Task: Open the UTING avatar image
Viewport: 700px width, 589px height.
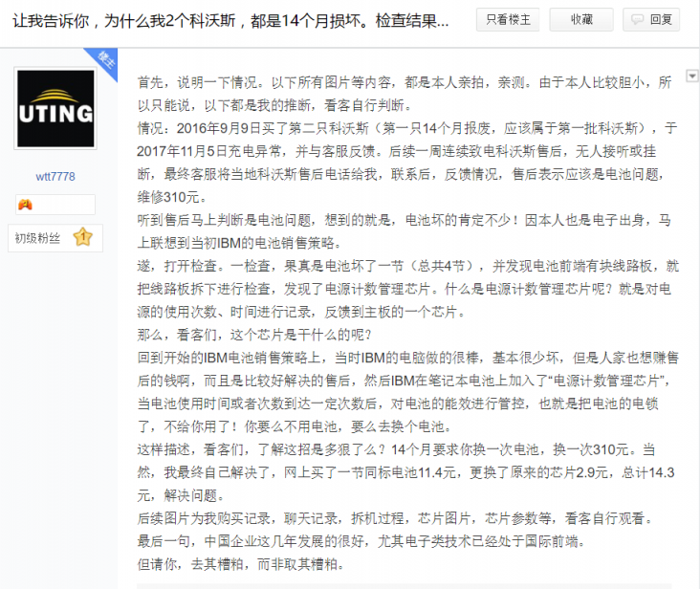Action: [x=55, y=108]
